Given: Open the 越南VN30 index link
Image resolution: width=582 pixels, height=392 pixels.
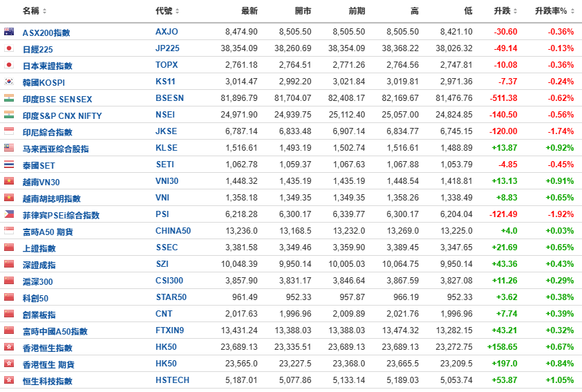Looking at the screenshot, I should (41, 182).
